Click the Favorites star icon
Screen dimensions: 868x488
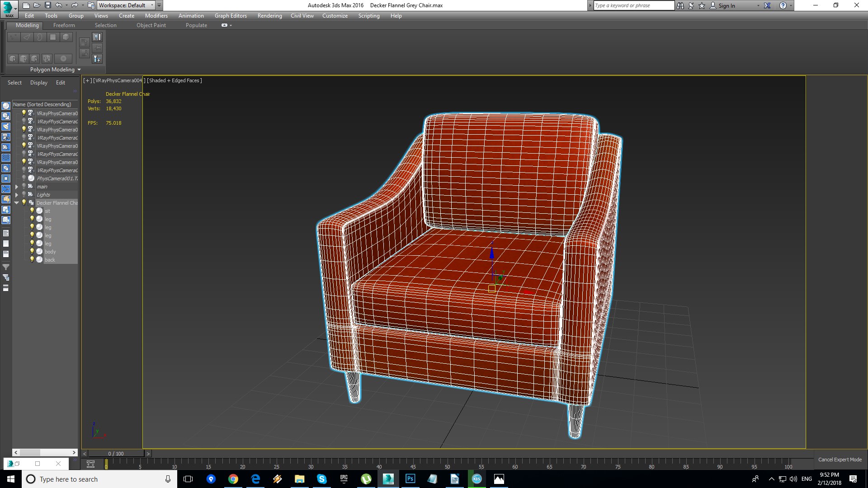[x=702, y=5]
